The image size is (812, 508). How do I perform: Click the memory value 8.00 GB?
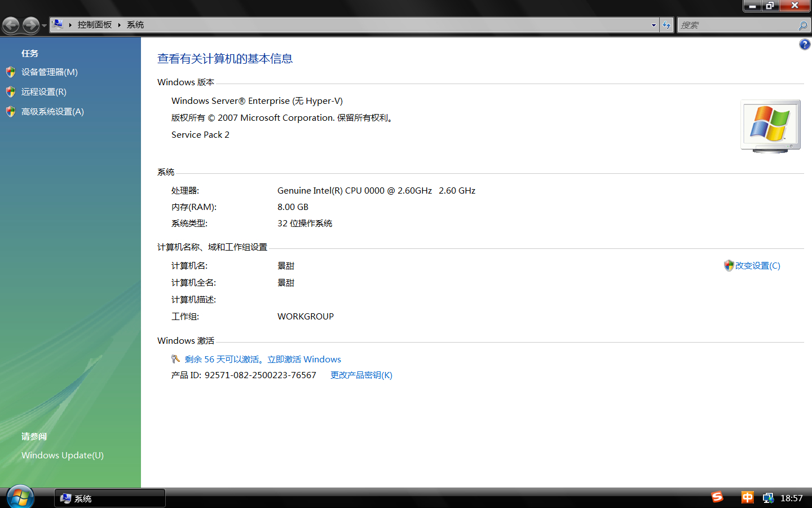point(293,207)
